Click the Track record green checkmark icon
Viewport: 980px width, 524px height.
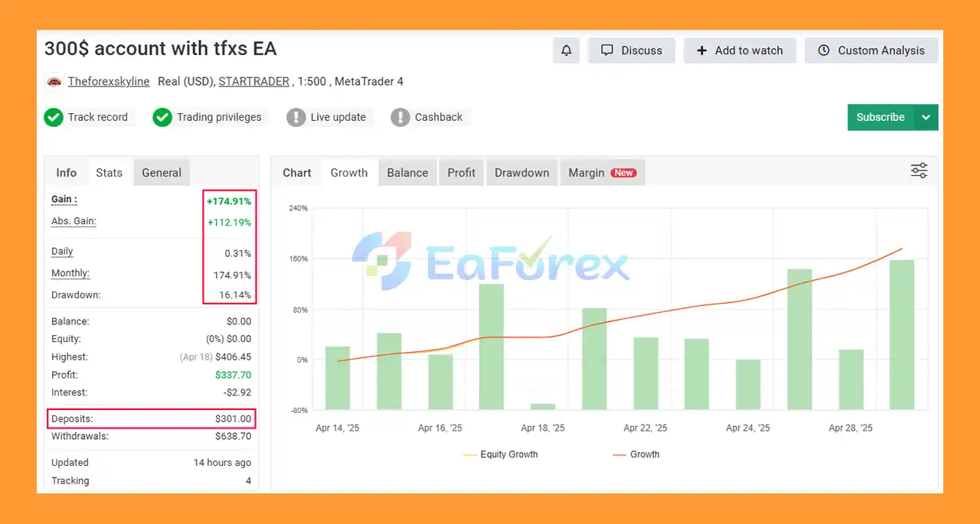click(x=54, y=117)
